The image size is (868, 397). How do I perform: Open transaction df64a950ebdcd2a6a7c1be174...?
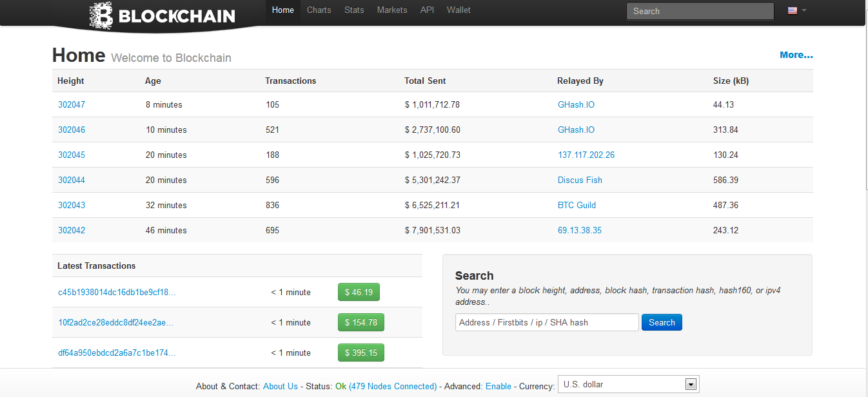(x=117, y=353)
